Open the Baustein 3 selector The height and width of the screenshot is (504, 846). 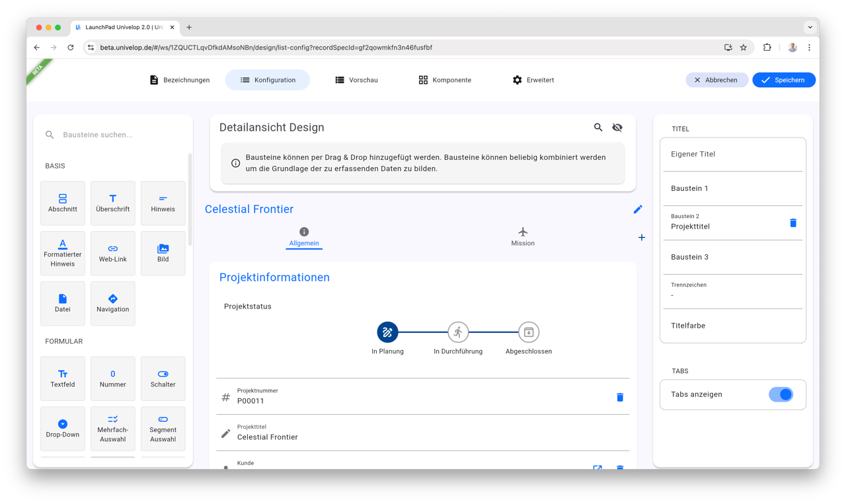tap(733, 258)
